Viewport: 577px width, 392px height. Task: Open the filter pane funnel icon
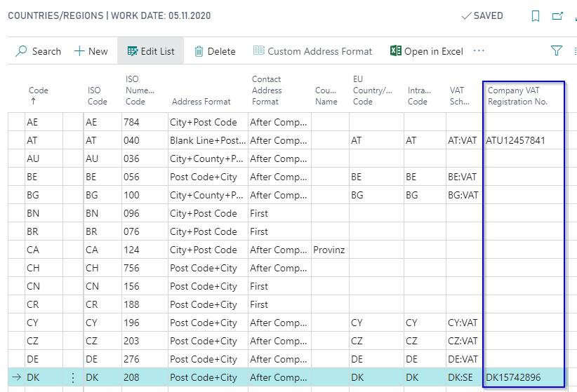point(557,50)
